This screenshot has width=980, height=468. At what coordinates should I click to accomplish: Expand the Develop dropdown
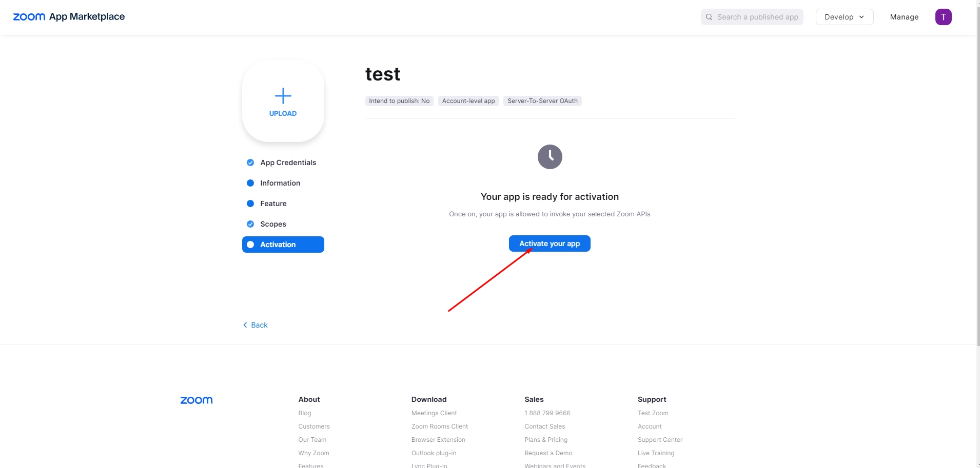(845, 17)
